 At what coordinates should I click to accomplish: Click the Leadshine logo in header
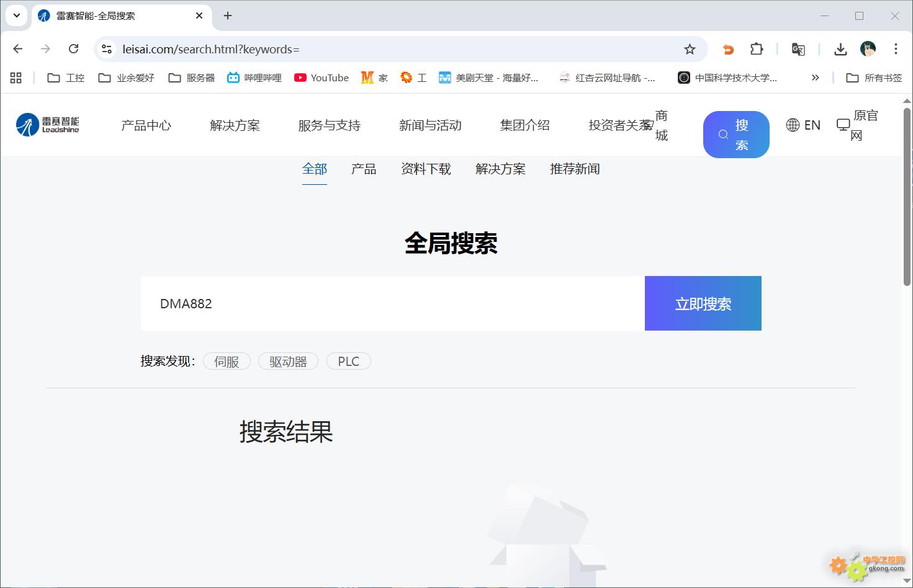click(x=48, y=125)
